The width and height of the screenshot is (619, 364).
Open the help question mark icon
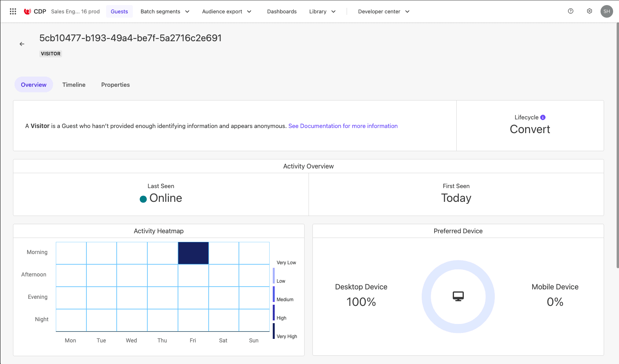pos(571,11)
